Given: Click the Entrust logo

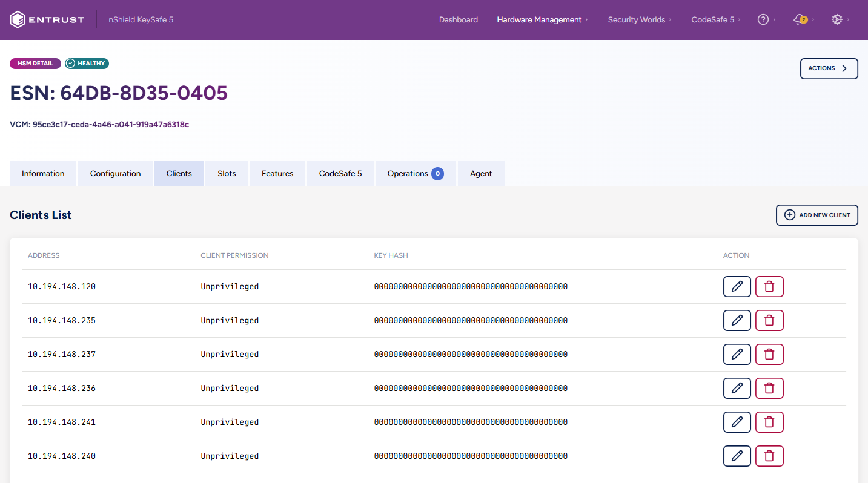Looking at the screenshot, I should pos(47,20).
